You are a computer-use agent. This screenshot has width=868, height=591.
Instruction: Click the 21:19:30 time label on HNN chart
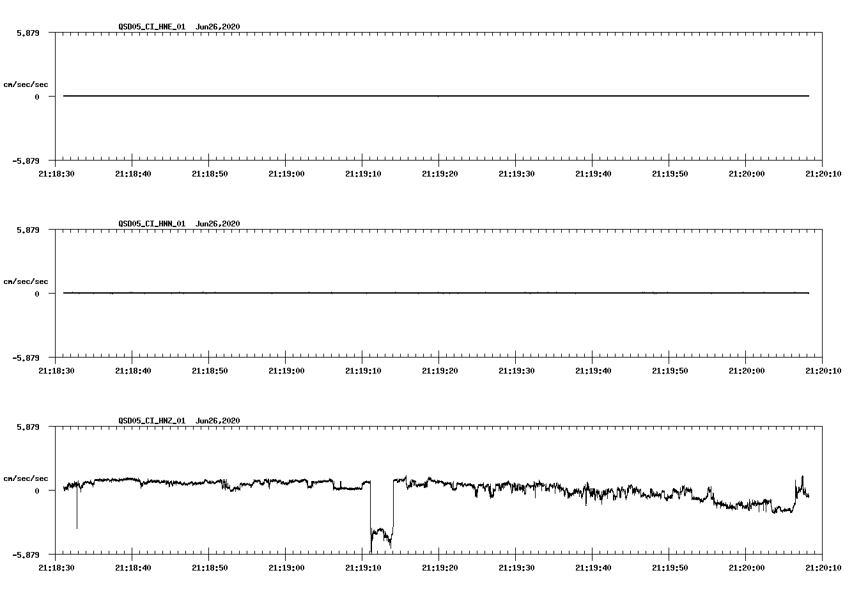click(x=516, y=370)
